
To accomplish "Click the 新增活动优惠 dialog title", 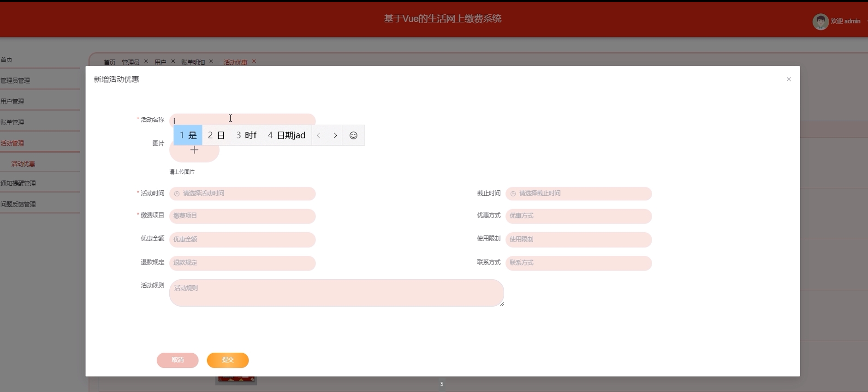I will [116, 79].
